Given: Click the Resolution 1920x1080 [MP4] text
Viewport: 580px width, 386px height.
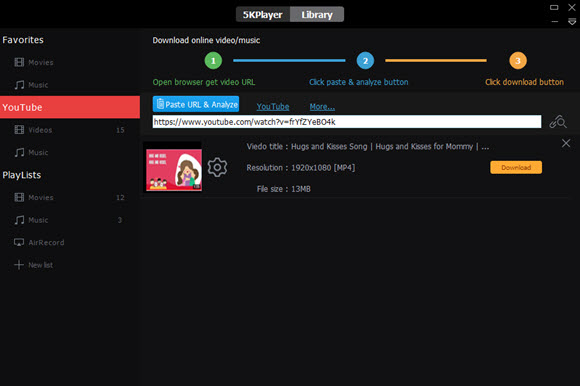Looking at the screenshot, I should point(301,168).
